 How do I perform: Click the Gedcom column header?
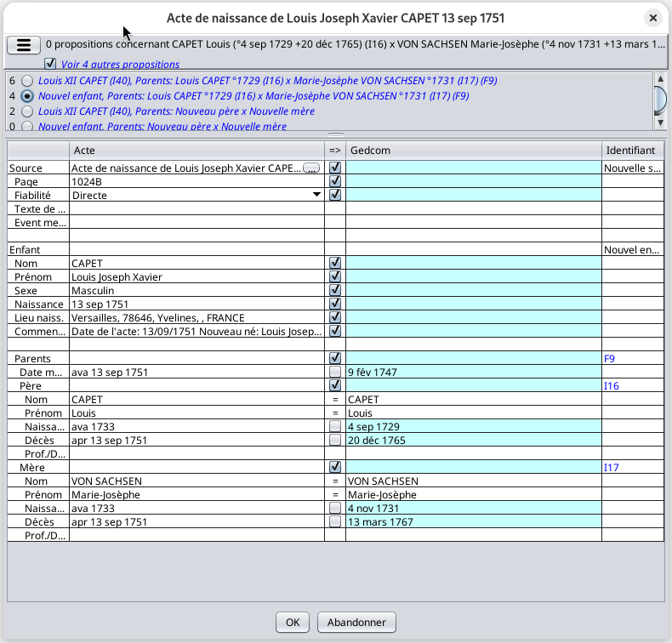tap(474, 151)
